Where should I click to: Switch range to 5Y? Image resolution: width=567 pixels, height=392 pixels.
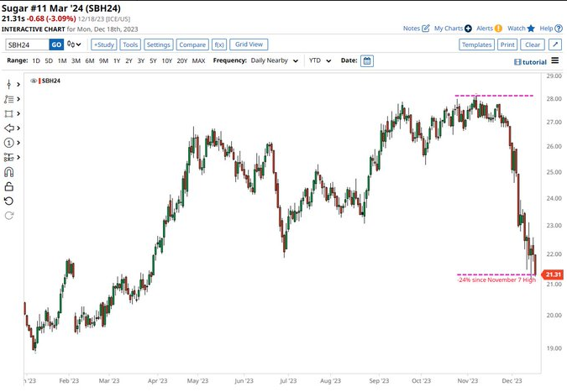point(154,60)
